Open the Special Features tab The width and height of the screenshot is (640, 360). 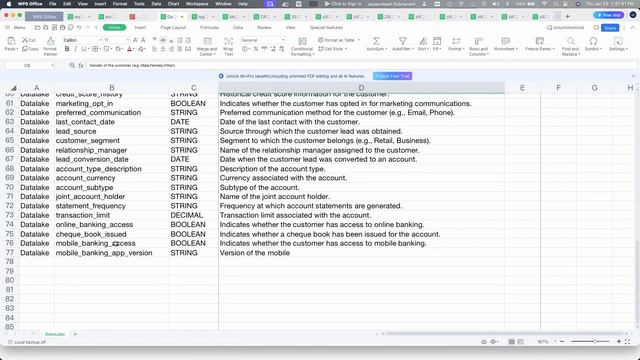(x=326, y=27)
